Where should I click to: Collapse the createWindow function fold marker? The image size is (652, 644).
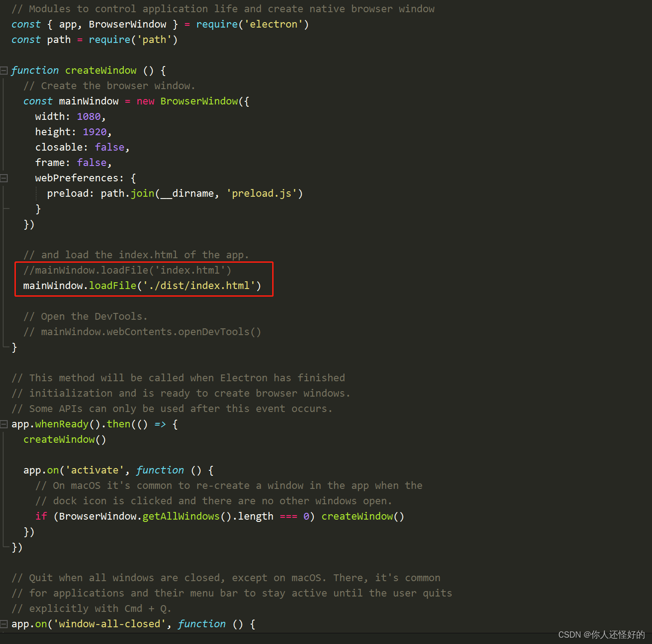[x=4, y=71]
